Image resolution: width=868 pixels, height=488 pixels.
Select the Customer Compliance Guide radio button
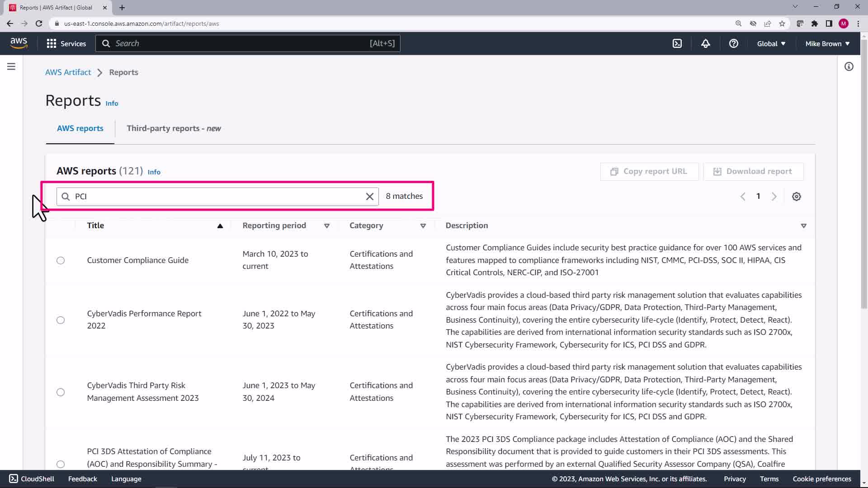(x=61, y=260)
